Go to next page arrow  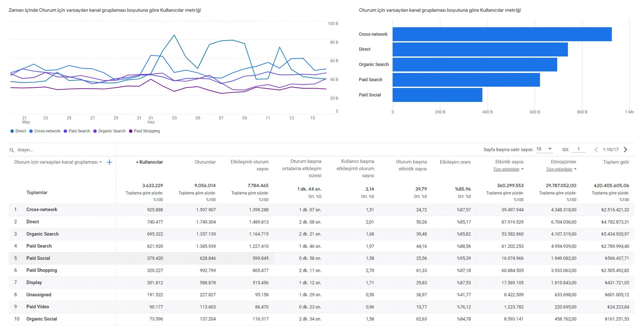click(x=626, y=150)
